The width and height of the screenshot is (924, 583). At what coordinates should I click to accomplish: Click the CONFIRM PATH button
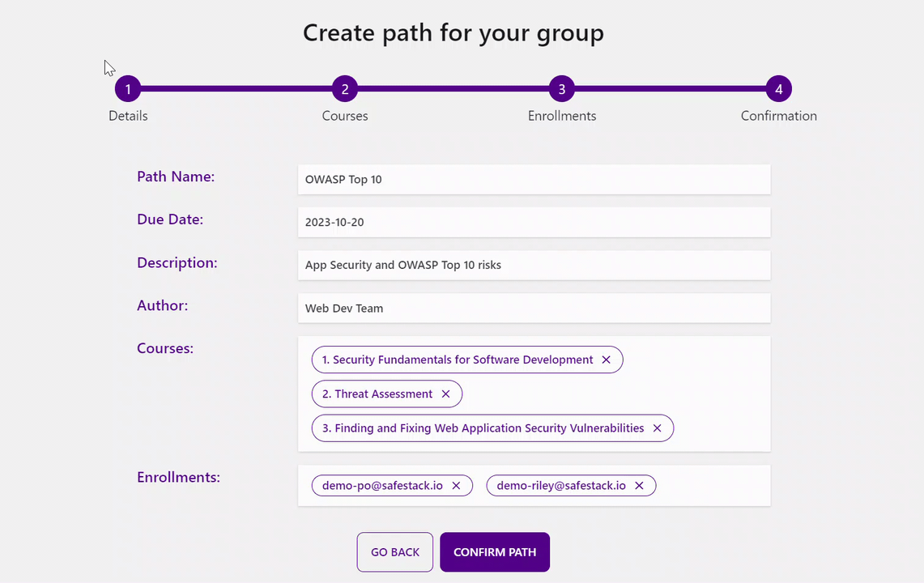pyautogui.click(x=494, y=551)
